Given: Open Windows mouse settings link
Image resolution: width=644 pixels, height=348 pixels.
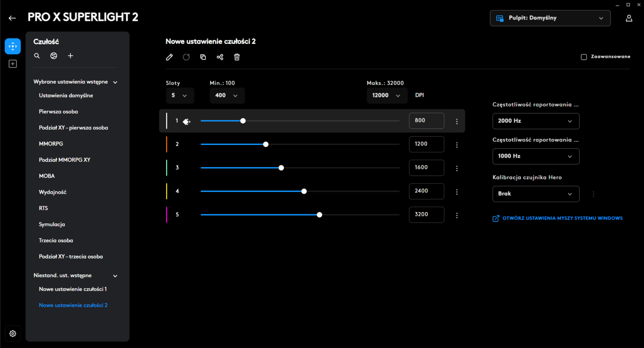Looking at the screenshot, I should pos(558,218).
